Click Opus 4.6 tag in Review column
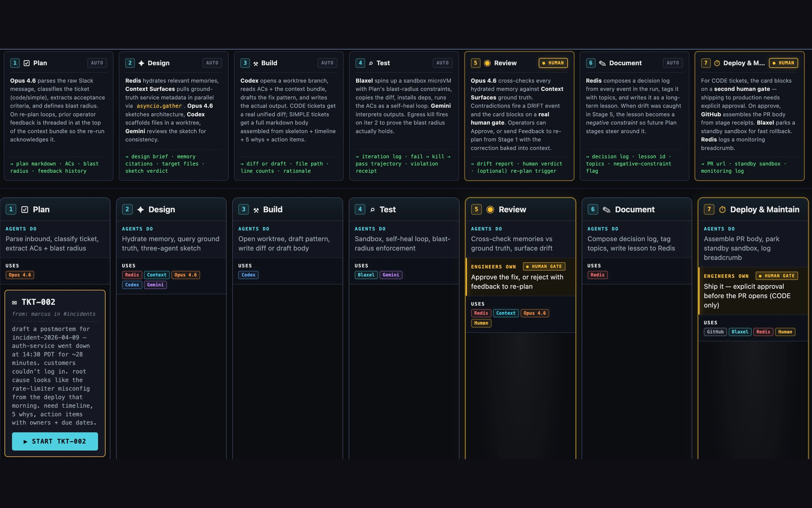 (x=535, y=313)
